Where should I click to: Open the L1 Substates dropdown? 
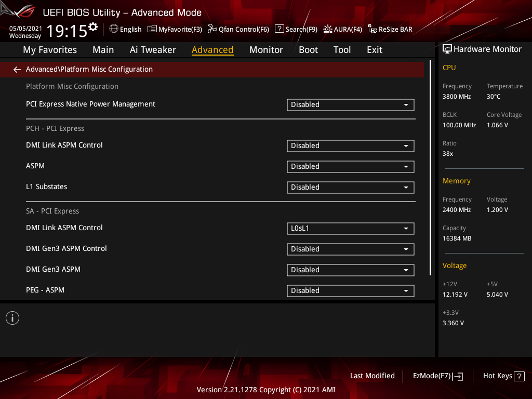click(x=351, y=187)
